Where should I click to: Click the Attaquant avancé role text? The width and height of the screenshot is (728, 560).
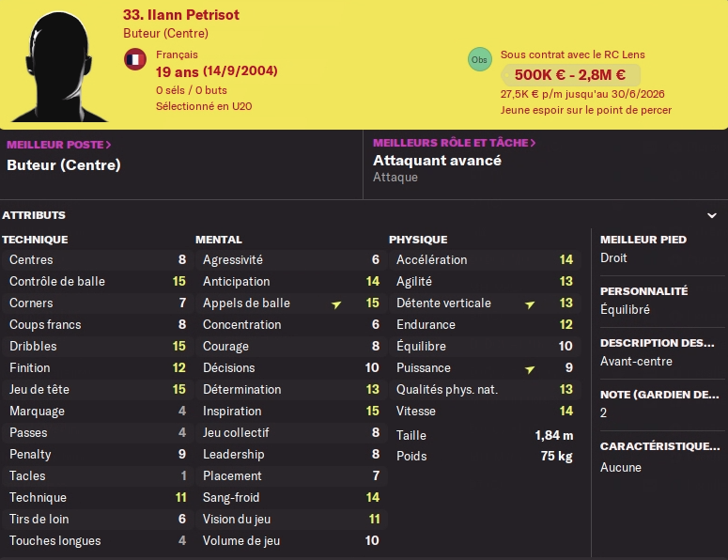437,161
